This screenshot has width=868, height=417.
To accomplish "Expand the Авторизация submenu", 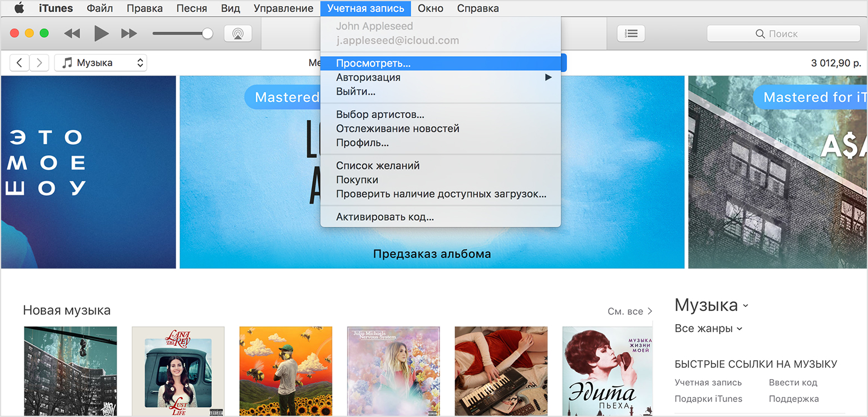I will coord(441,77).
